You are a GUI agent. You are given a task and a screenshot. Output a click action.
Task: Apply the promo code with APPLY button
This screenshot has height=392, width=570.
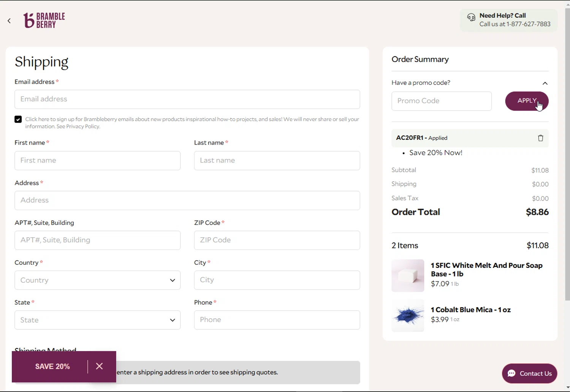point(527,101)
